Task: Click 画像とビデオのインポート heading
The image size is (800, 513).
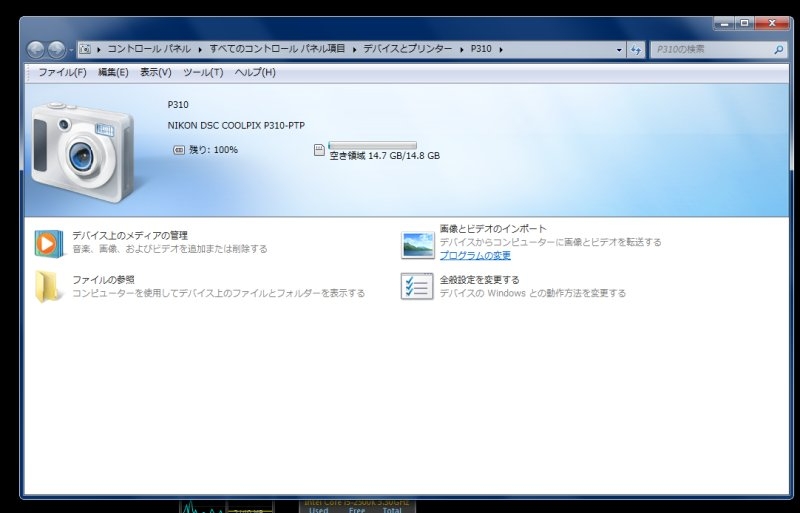Action: (493, 229)
